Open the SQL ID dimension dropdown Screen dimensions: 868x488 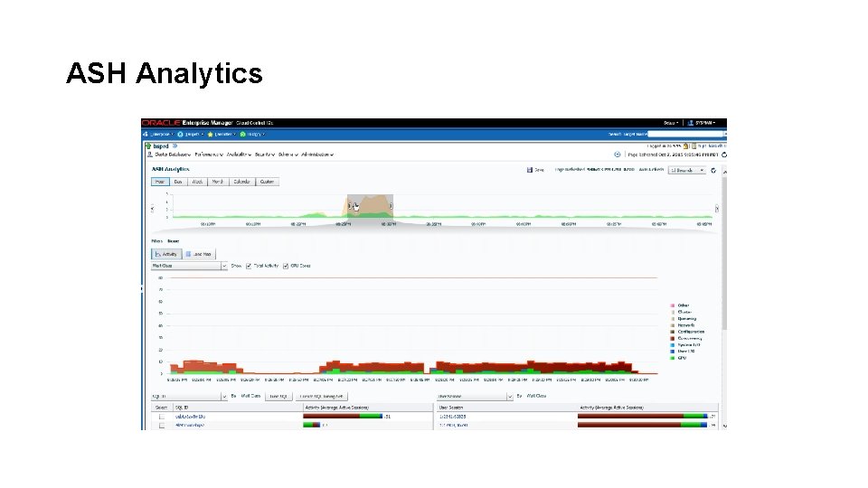click(189, 396)
